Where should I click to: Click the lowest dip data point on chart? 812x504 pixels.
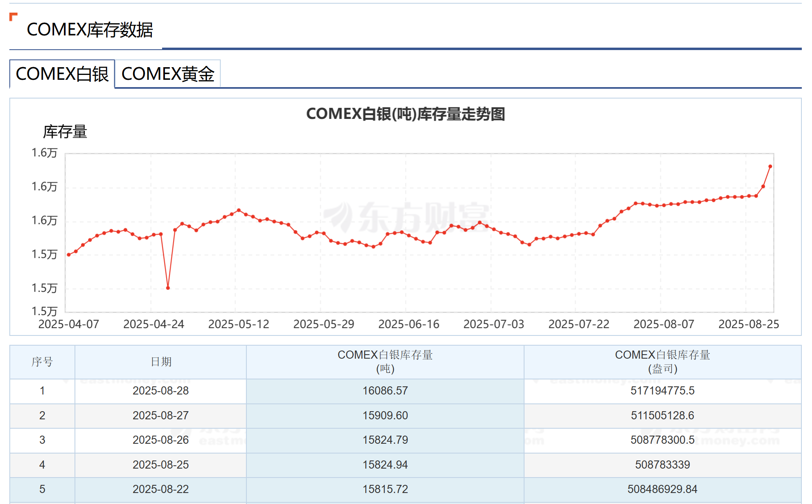click(168, 288)
